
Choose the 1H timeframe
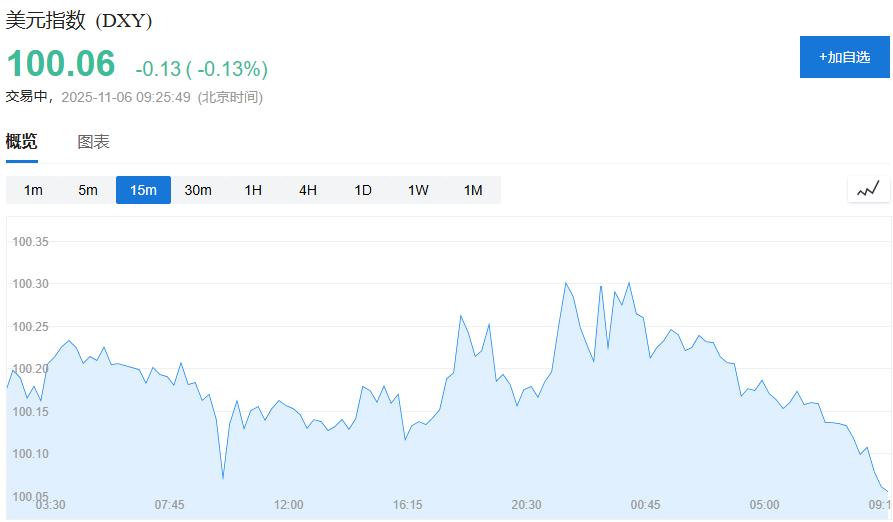pyautogui.click(x=253, y=190)
